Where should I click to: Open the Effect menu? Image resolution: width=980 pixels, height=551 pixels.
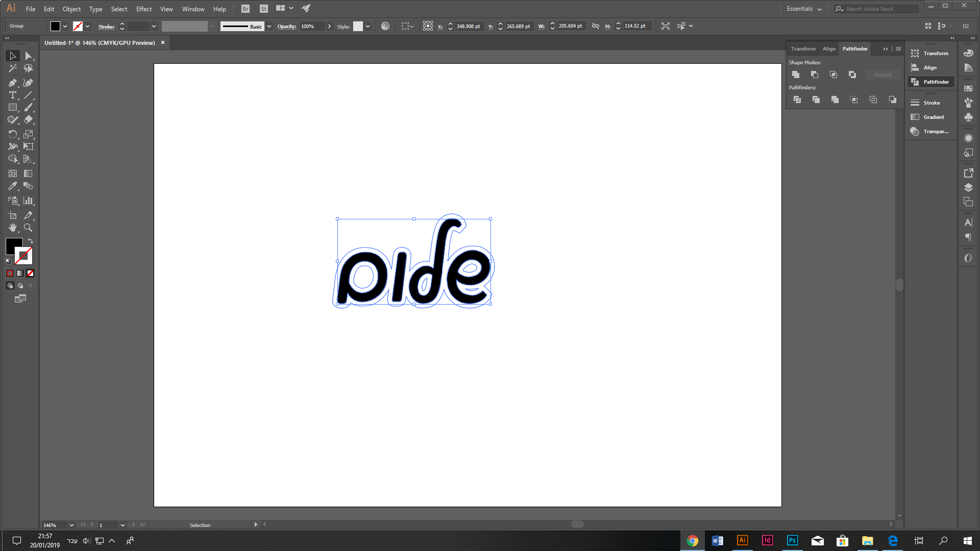pyautogui.click(x=143, y=9)
